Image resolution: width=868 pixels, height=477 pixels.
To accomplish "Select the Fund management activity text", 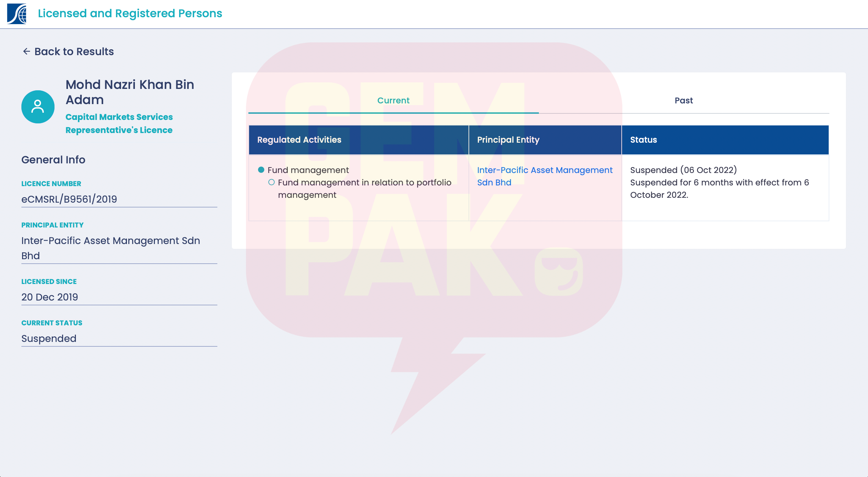I will [308, 170].
